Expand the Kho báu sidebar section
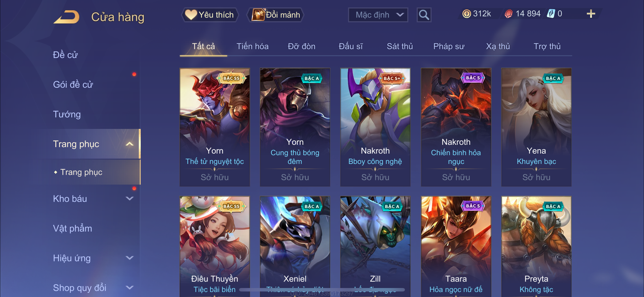Screen dimensions: 644x297 click(x=129, y=198)
